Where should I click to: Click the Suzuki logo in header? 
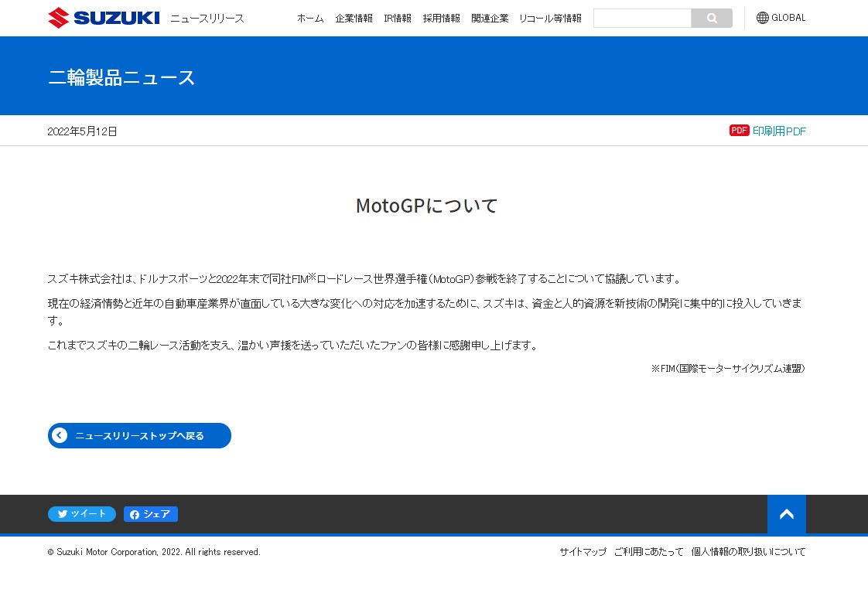pyautogui.click(x=104, y=18)
